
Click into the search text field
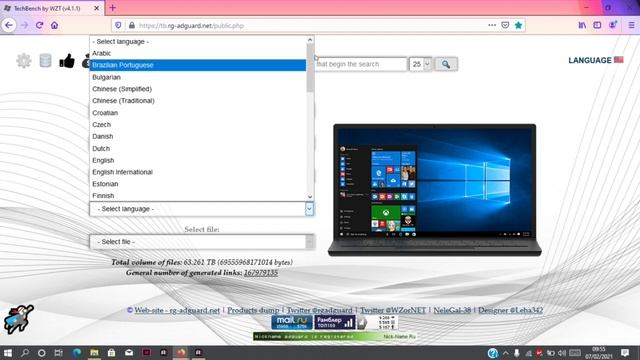(x=361, y=64)
